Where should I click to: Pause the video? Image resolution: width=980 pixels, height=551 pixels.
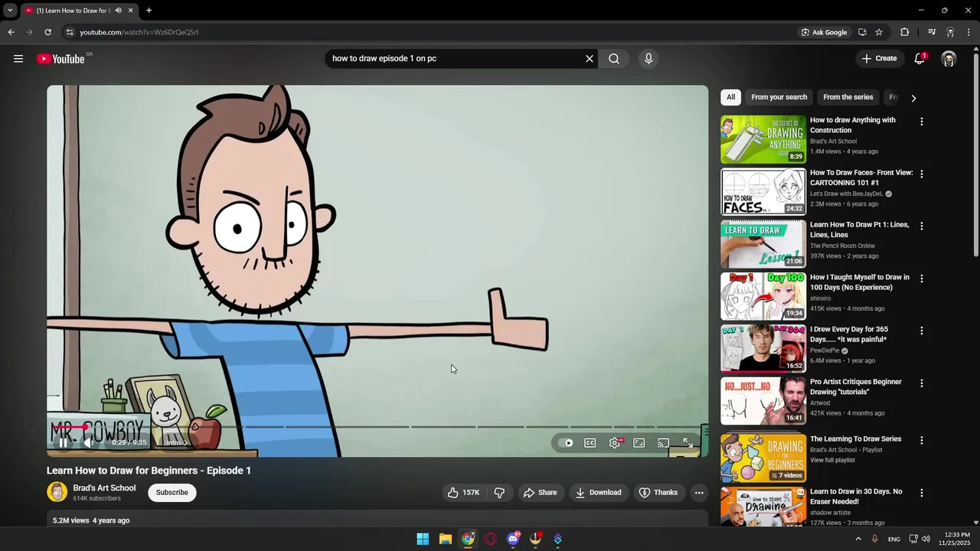click(x=63, y=442)
